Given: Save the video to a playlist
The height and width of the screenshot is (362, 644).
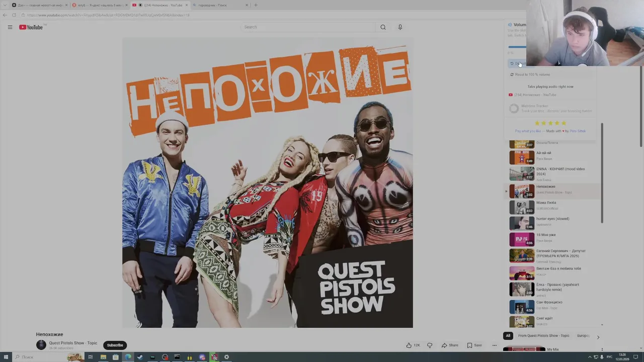Looking at the screenshot, I should 474,345.
